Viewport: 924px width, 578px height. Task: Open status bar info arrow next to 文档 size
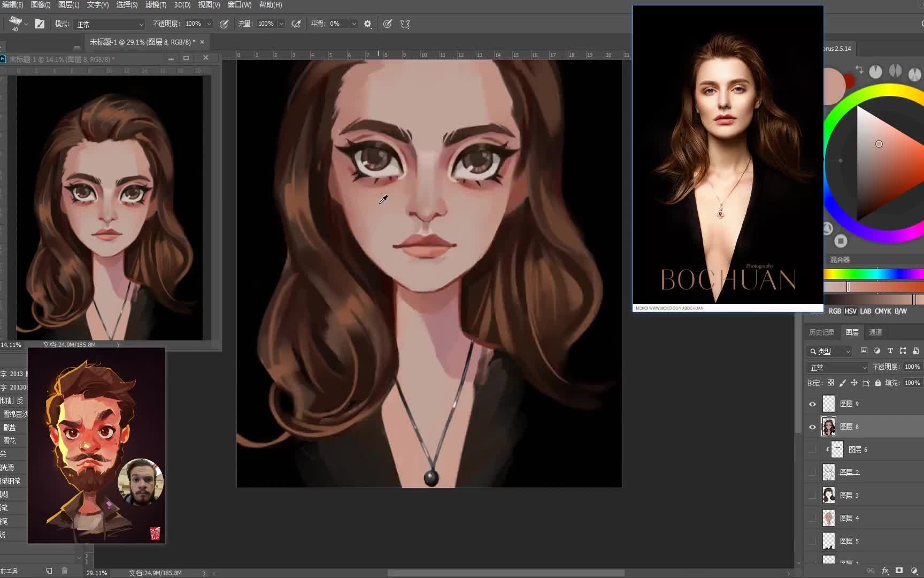204,573
